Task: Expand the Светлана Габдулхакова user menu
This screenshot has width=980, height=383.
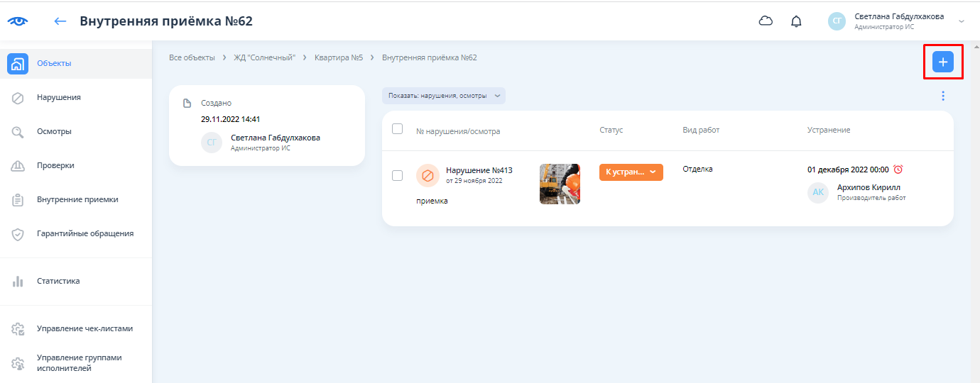Action: coord(961,21)
